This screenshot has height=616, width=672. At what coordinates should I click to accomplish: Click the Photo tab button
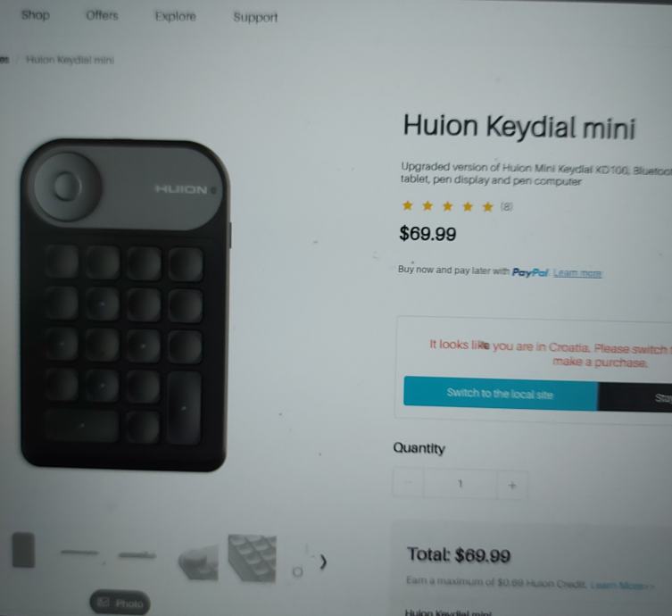point(120,603)
